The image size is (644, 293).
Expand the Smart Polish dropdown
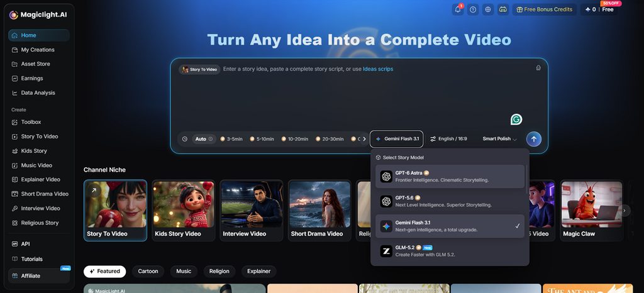point(499,139)
